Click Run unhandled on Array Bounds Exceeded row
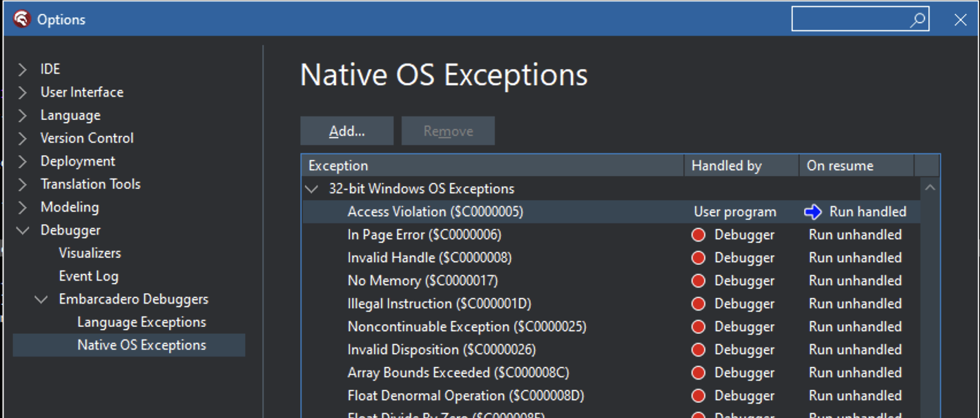 point(855,372)
